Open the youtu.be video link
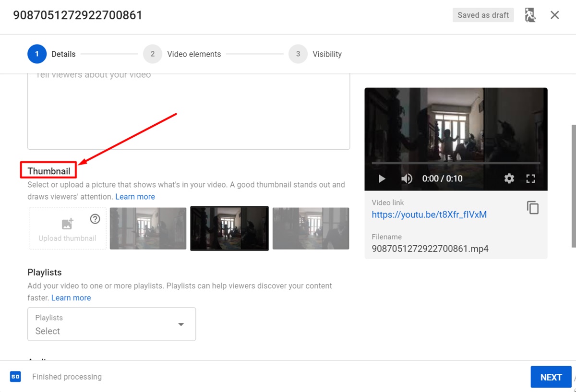Viewport: 576px width, 392px height. coord(429,214)
